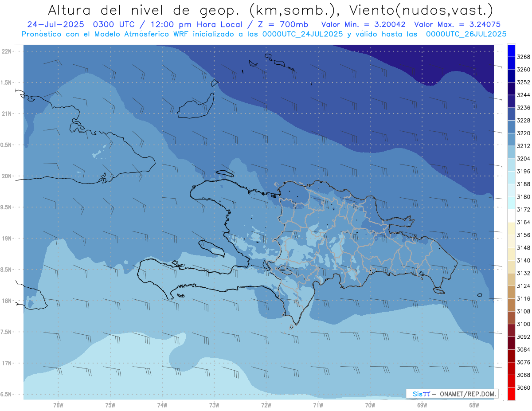Click the '3268' colorbar label
The width and height of the screenshot is (532, 411).
tap(523, 57)
